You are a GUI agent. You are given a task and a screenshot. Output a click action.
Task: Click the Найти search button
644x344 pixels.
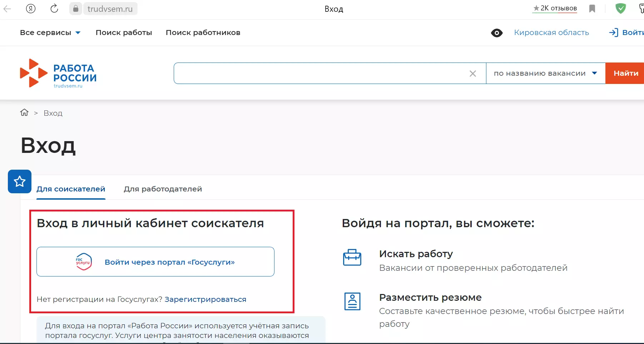625,73
